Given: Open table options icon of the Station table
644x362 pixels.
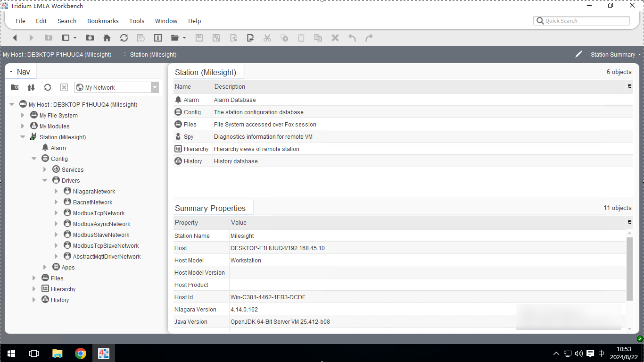Looking at the screenshot, I should click(x=630, y=86).
